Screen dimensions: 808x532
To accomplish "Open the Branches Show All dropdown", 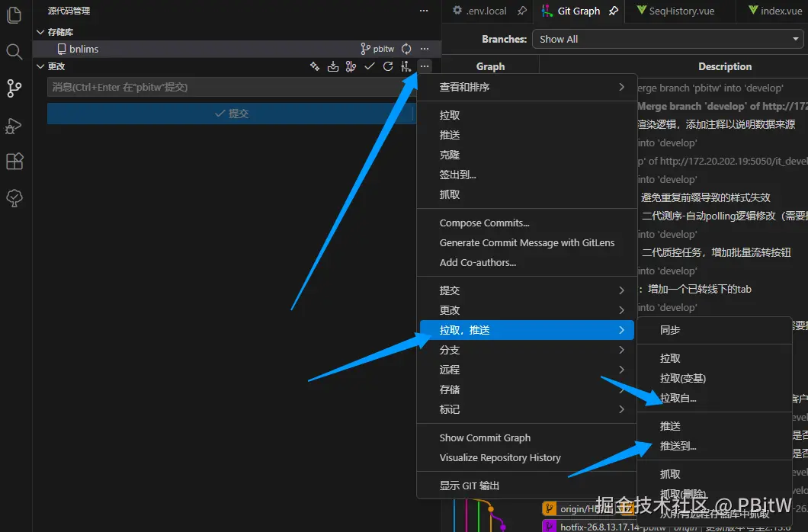I will [x=668, y=39].
